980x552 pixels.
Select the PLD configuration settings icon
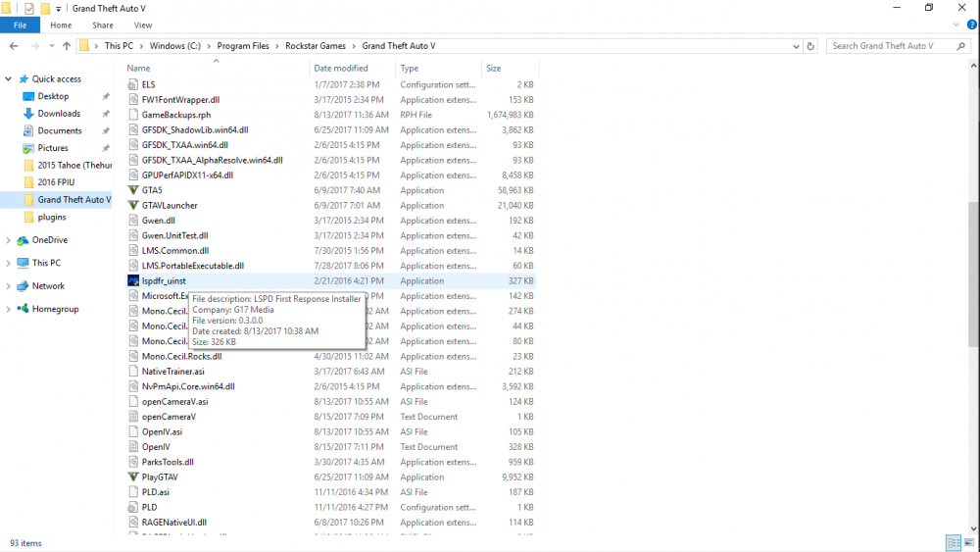coord(133,507)
